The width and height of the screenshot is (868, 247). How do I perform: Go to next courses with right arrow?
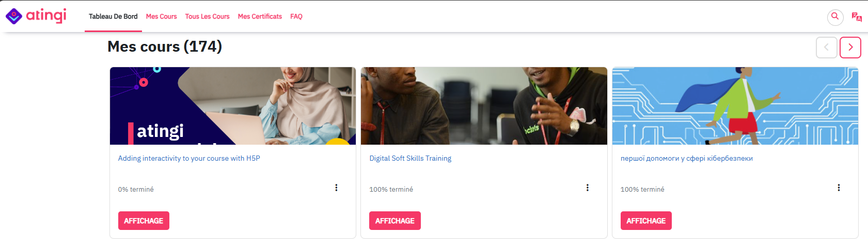[850, 48]
